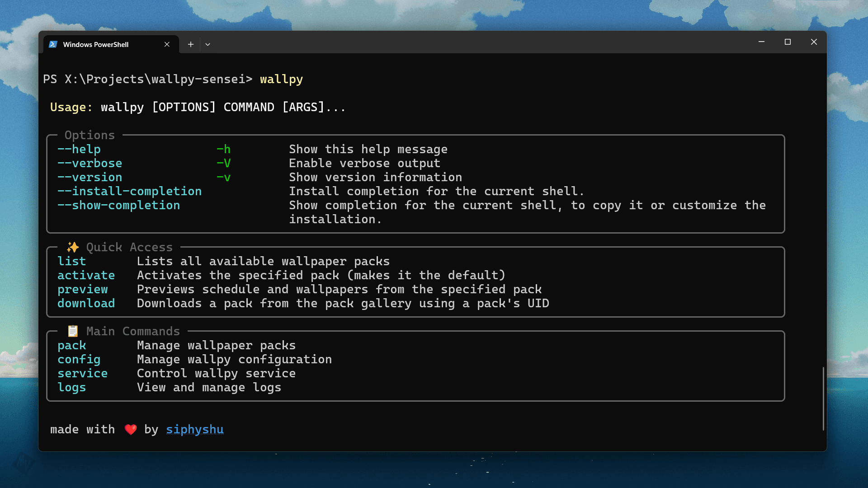Click the download command name
This screenshot has width=868, height=488.
pos(86,303)
